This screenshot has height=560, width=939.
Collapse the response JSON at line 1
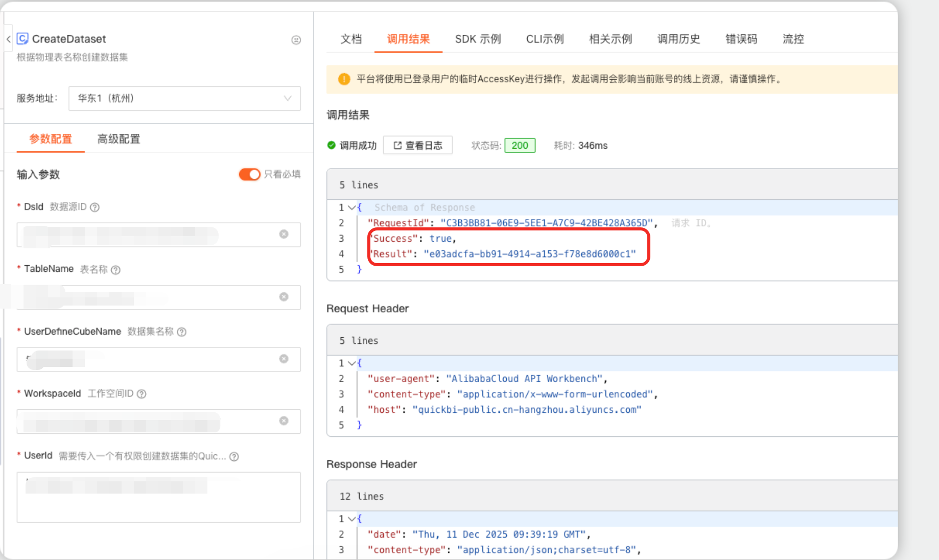click(351, 207)
